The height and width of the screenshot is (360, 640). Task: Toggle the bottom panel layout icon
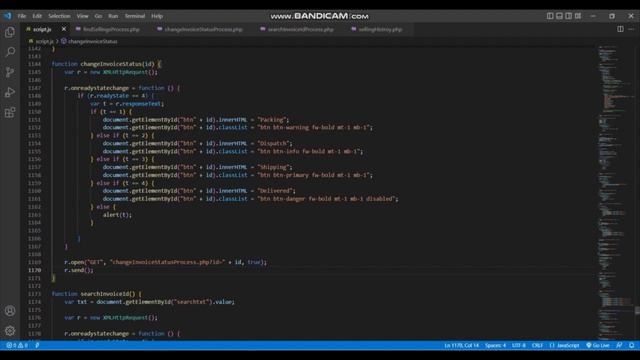point(559,16)
